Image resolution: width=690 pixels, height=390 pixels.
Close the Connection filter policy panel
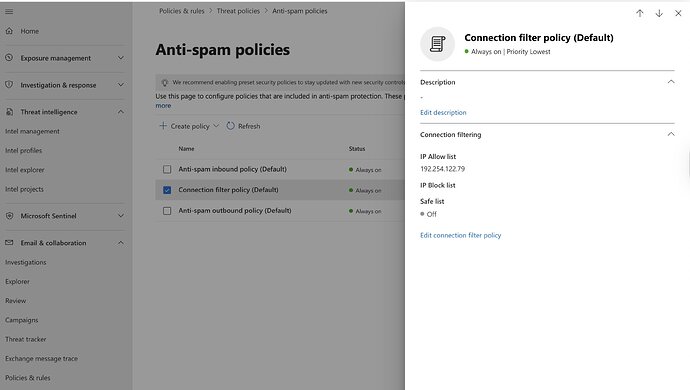pos(678,13)
